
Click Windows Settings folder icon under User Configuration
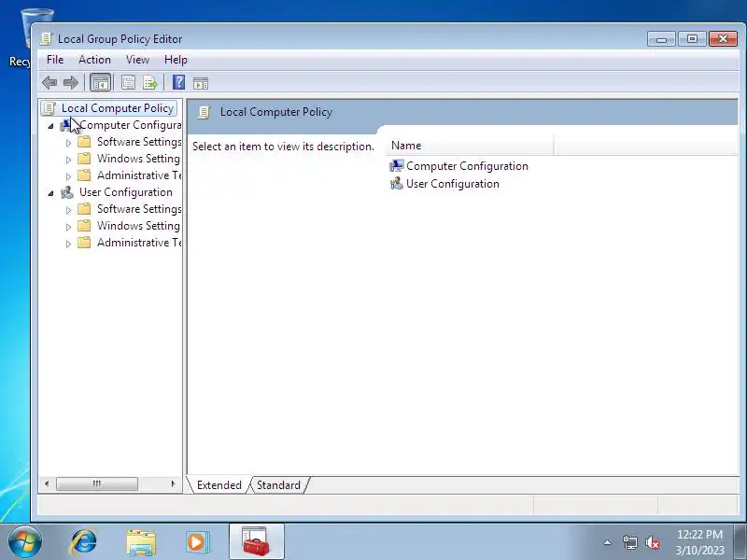(84, 226)
